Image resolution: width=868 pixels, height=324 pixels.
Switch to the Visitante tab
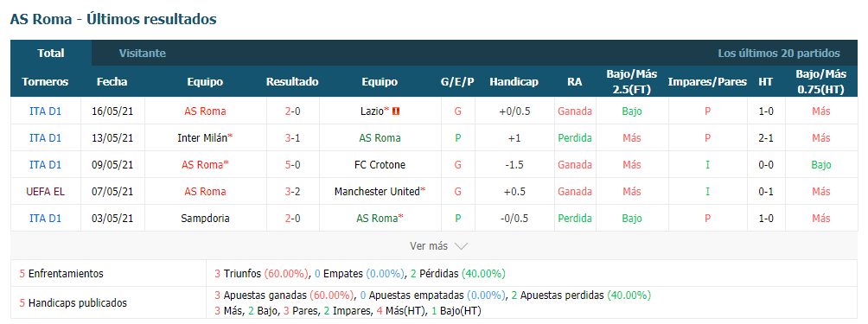click(x=143, y=54)
